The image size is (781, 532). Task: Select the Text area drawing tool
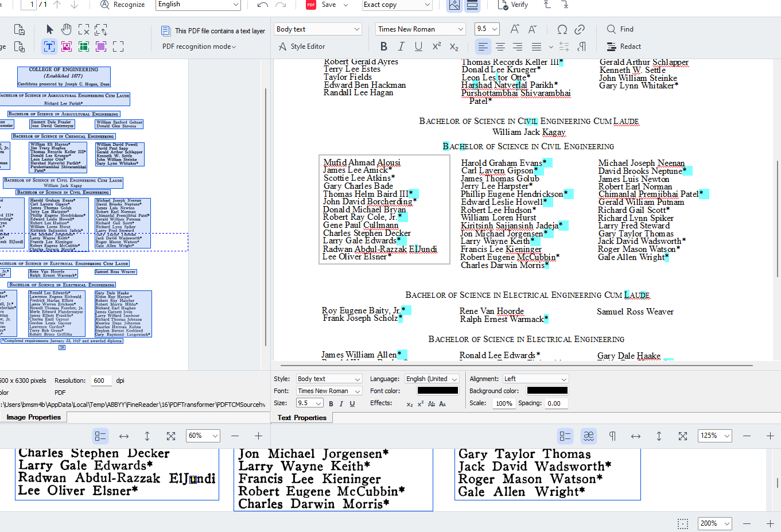pyautogui.click(x=49, y=46)
